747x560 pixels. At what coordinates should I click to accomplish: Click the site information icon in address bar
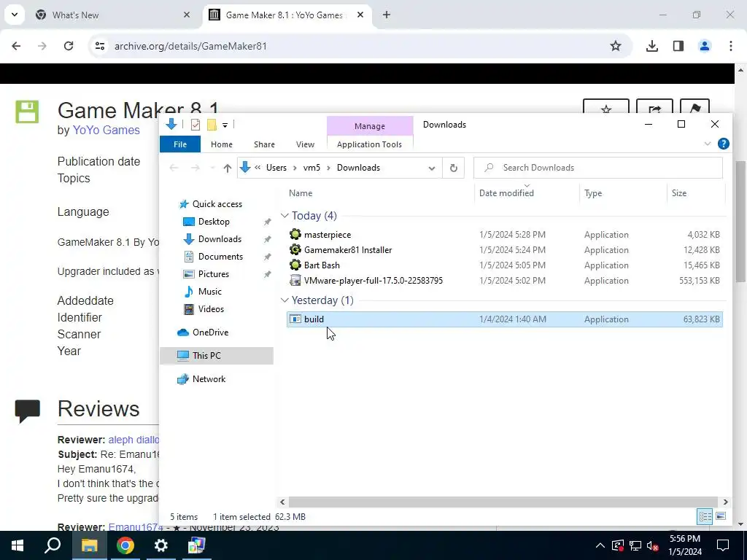[99, 46]
